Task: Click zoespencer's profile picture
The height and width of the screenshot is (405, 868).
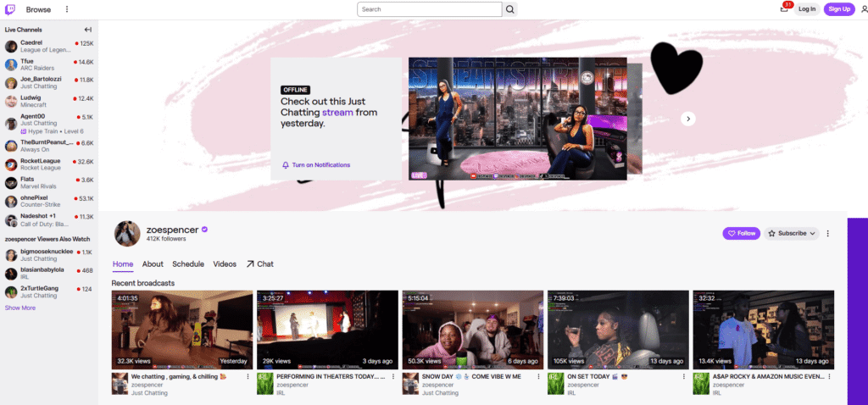Action: 127,234
